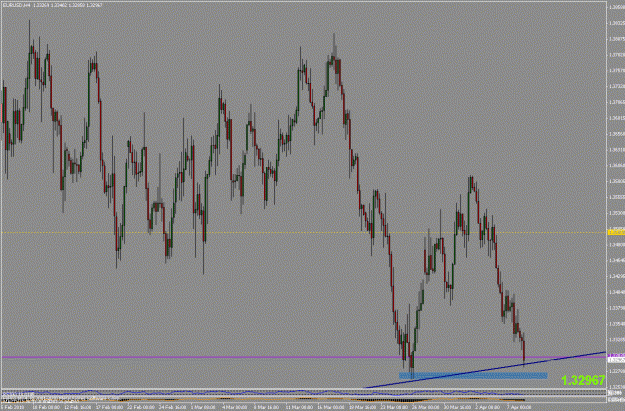Click the 11 Mar 00:00 time axis label

coord(297,408)
